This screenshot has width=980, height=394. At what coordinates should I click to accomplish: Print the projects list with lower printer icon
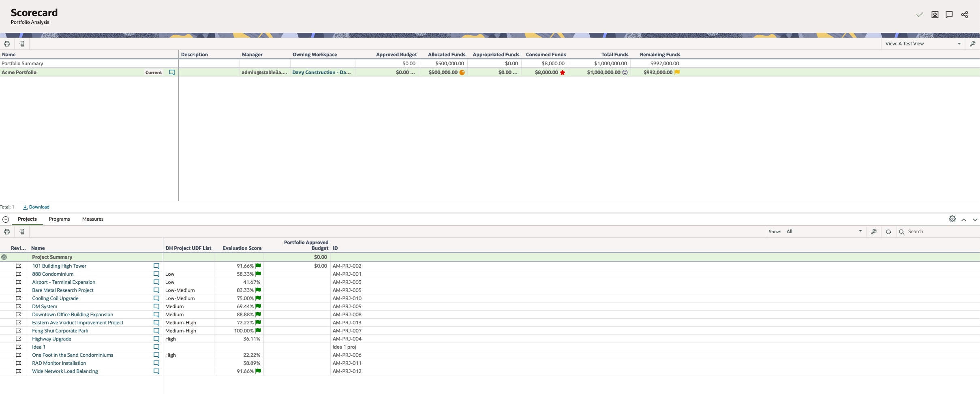pyautogui.click(x=7, y=232)
